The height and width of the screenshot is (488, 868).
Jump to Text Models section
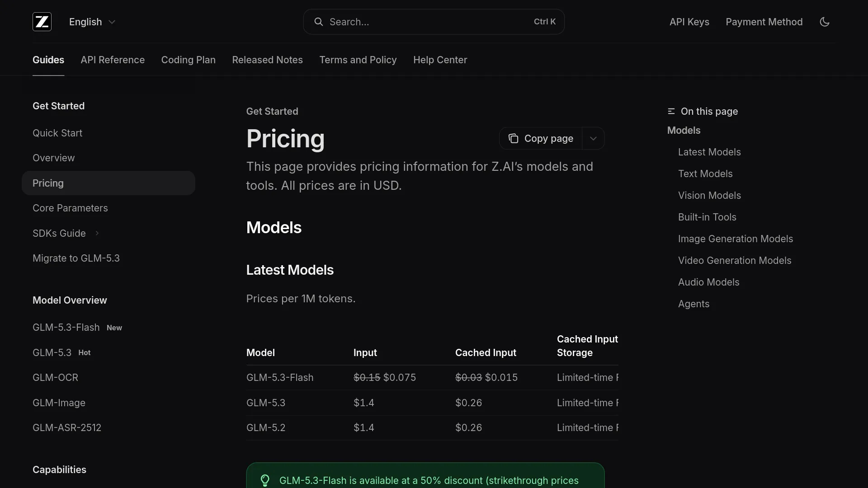(x=705, y=174)
